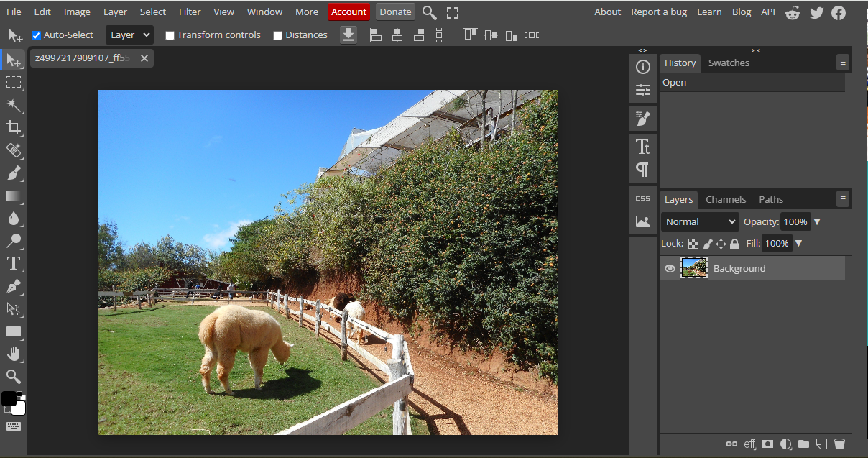
Task: Open the Learn link
Action: coord(709,12)
